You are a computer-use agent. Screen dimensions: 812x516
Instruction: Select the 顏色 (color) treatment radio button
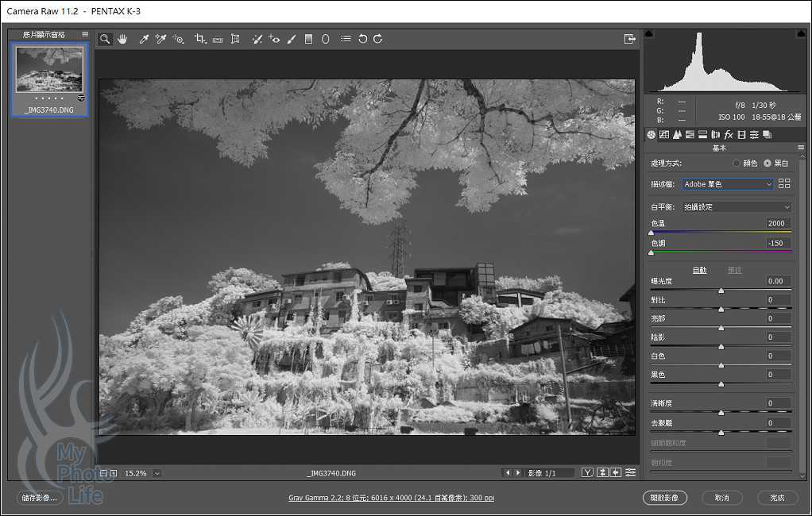pos(737,164)
